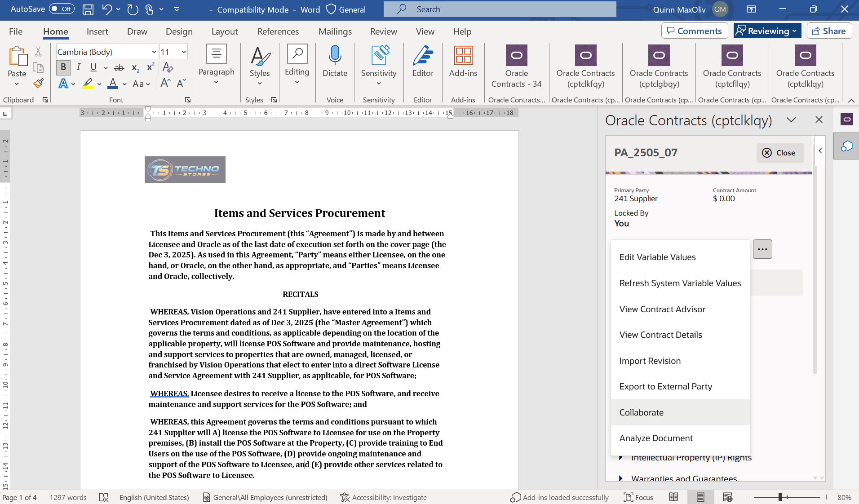
Task: Apply the font color swatch
Action: coord(113,84)
